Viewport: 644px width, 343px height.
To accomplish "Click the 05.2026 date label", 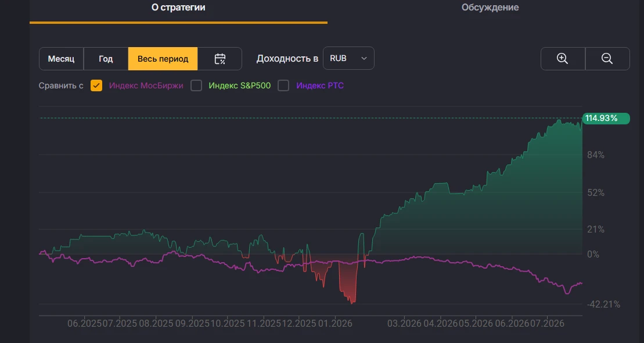I will tap(476, 324).
